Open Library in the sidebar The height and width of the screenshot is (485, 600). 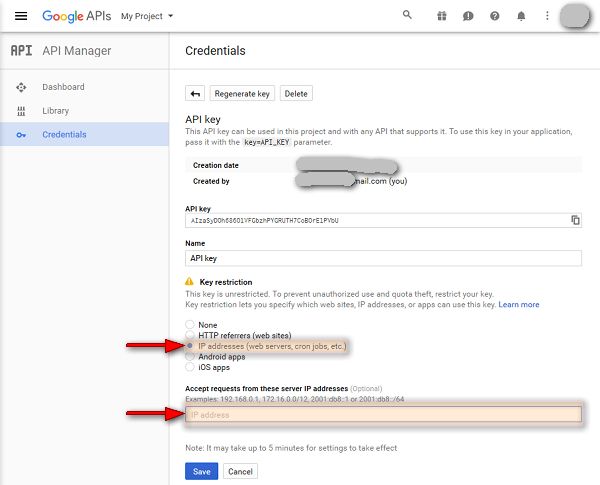coord(55,111)
